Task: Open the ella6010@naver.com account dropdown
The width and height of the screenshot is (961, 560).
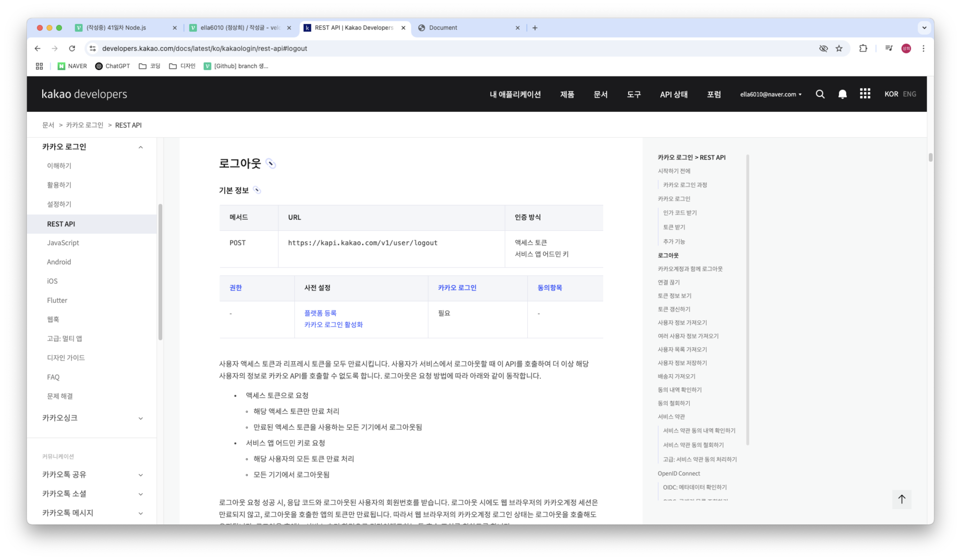Action: 771,95
